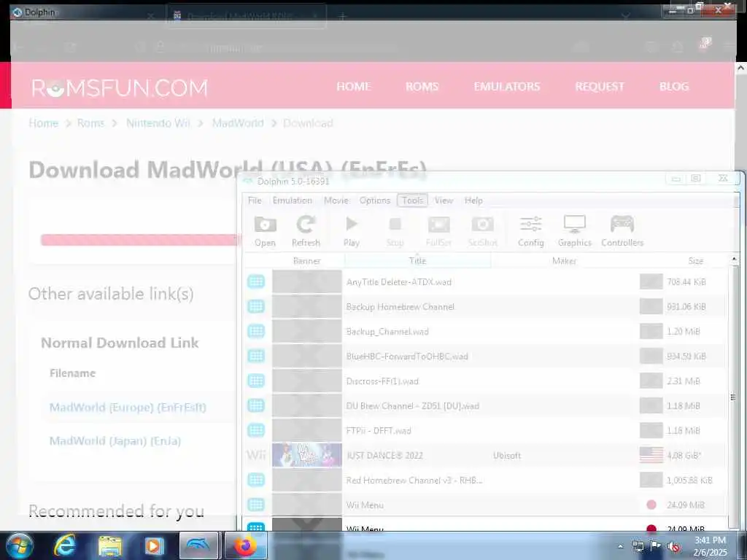Click ROMS in the Romsfun navigation

[x=422, y=86]
